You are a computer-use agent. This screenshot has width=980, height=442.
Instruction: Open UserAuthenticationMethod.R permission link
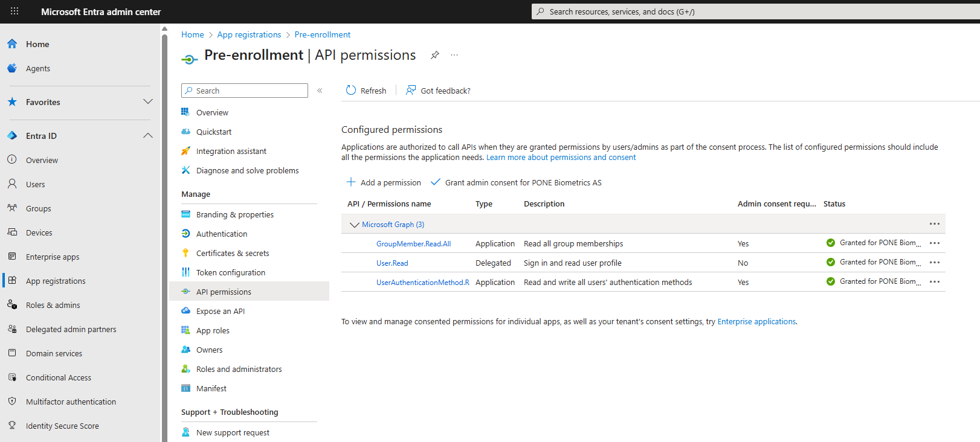(x=423, y=282)
